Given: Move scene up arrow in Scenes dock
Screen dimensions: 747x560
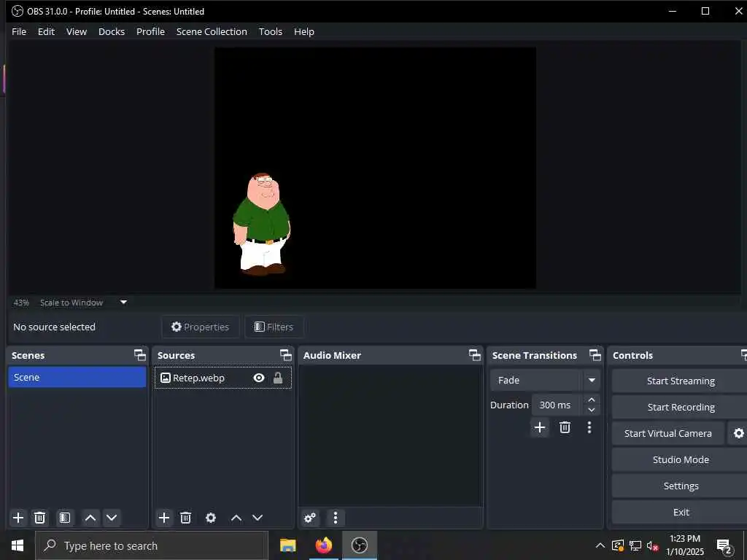Looking at the screenshot, I should point(90,518).
